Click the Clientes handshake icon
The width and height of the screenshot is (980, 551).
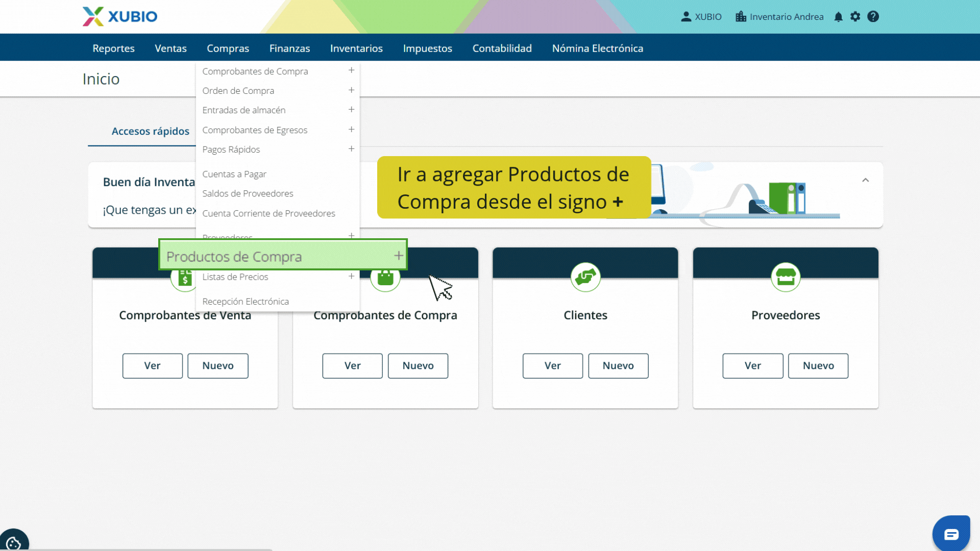click(585, 277)
